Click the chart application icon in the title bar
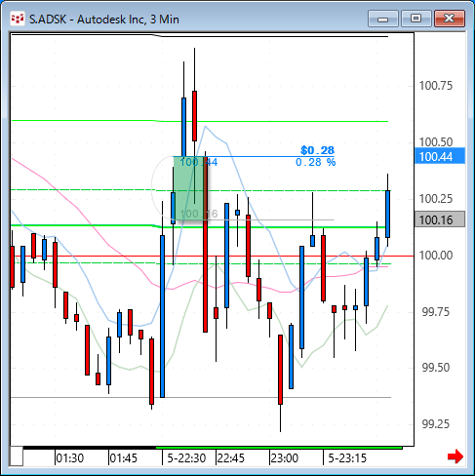 point(18,19)
